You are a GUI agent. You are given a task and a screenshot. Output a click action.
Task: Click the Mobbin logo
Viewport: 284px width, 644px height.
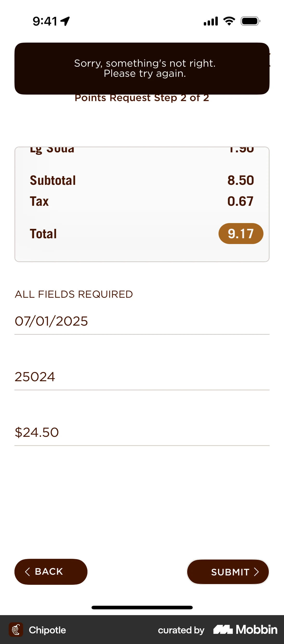coord(245,630)
